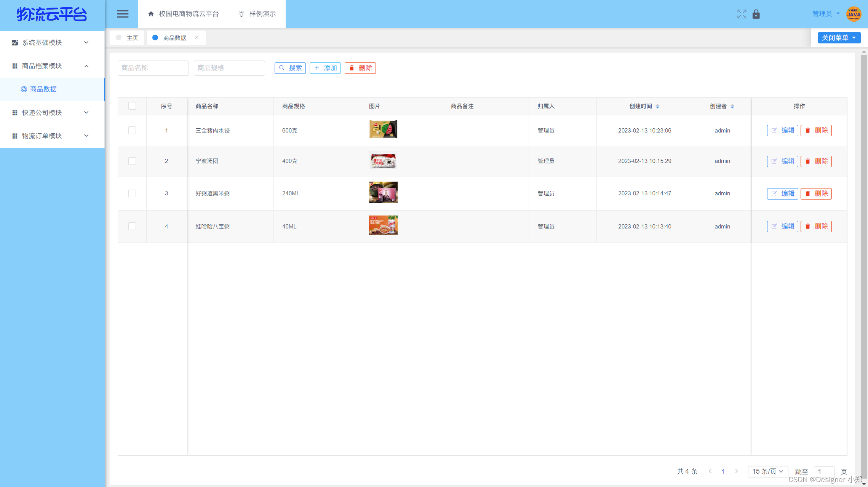Screen dimensions: 868x487
Task: Open the 关闭菜单 dropdown button
Action: pyautogui.click(x=839, y=38)
